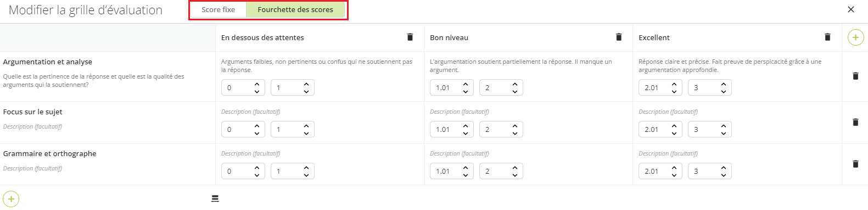This screenshot has height=210, width=868.
Task: Add a new level column with plus icon
Action: pos(855,37)
